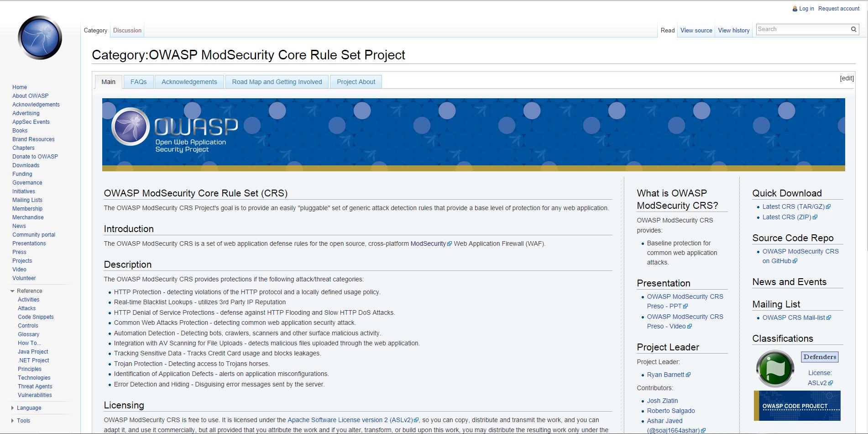Open Governance sidebar link
This screenshot has height=434, width=868.
[x=27, y=183]
